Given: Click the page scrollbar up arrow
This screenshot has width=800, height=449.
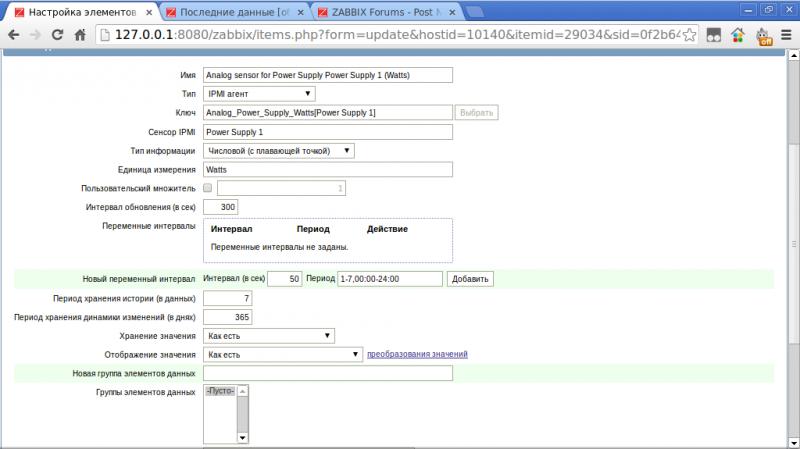Looking at the screenshot, I should coord(793,55).
